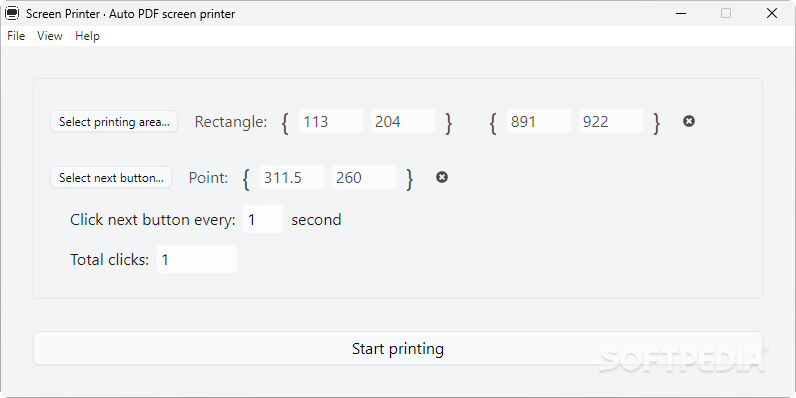Screen dimensions: 796x398
Task: Clear the rectangle coordinates with the x icon
Action: tap(689, 121)
